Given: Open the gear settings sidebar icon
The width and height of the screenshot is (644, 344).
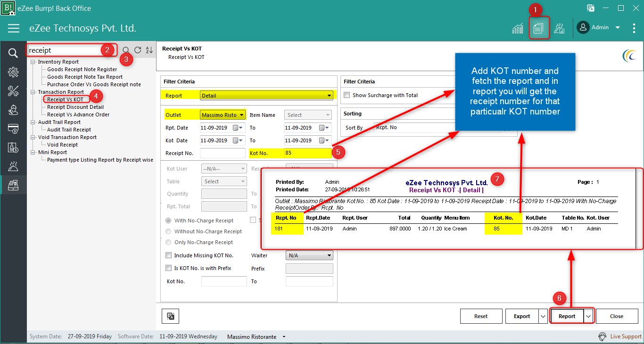Looking at the screenshot, I should pyautogui.click(x=13, y=72).
